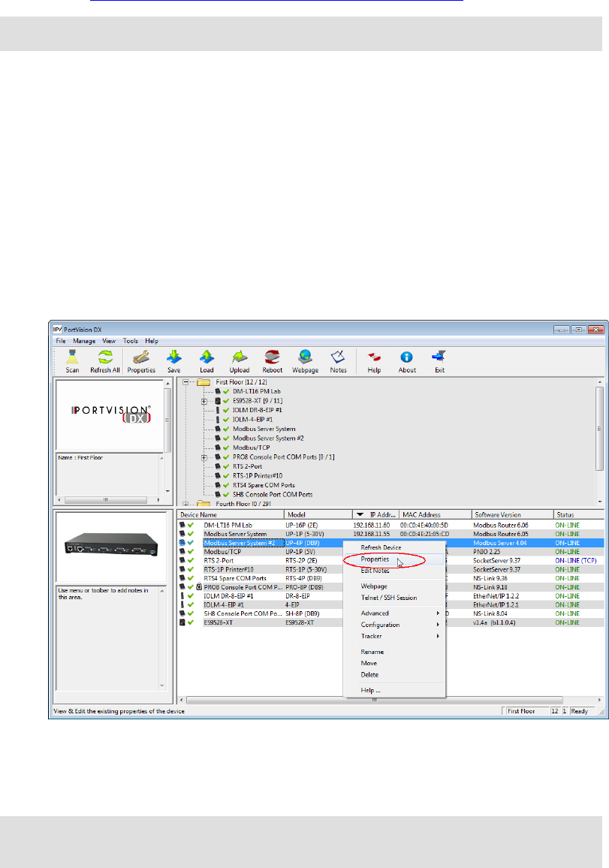Screen dimensions: 609x868
Task: Click the Refresh All toolbar icon
Action: tap(105, 362)
